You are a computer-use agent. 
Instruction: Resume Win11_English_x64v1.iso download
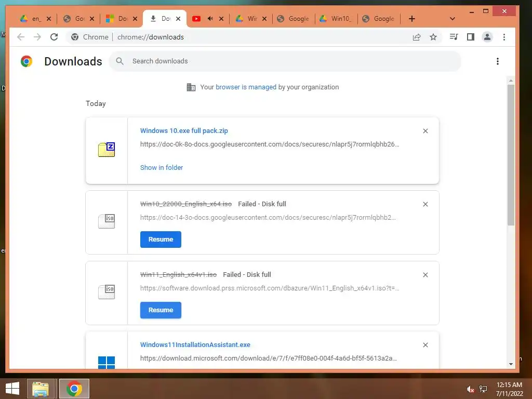(x=161, y=310)
